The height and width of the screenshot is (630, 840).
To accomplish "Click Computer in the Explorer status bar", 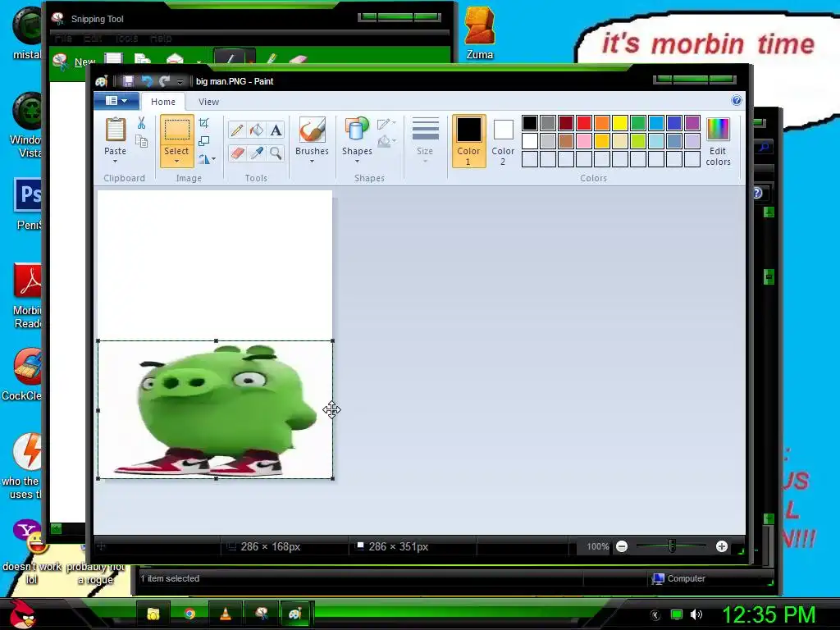I will (678, 578).
